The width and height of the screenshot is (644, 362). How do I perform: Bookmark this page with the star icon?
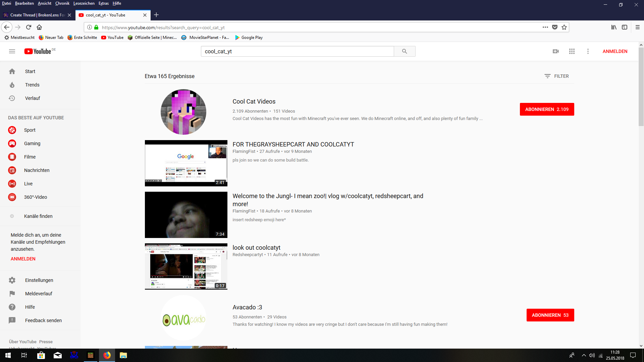click(x=564, y=27)
